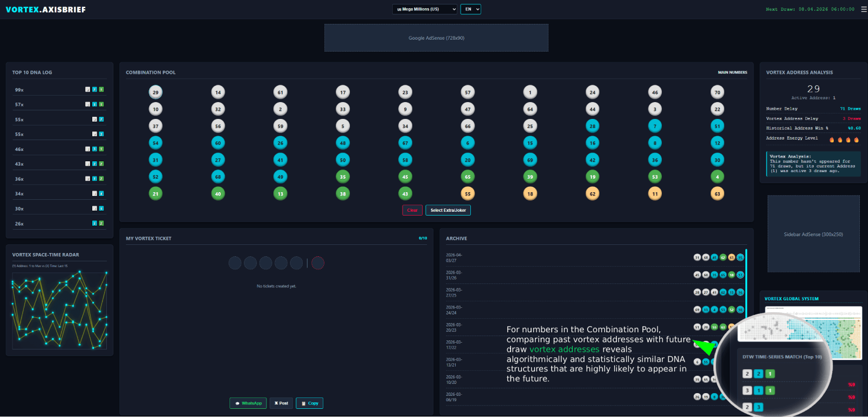Select green ball number 4
Image resolution: width=868 pixels, height=417 pixels.
click(717, 177)
